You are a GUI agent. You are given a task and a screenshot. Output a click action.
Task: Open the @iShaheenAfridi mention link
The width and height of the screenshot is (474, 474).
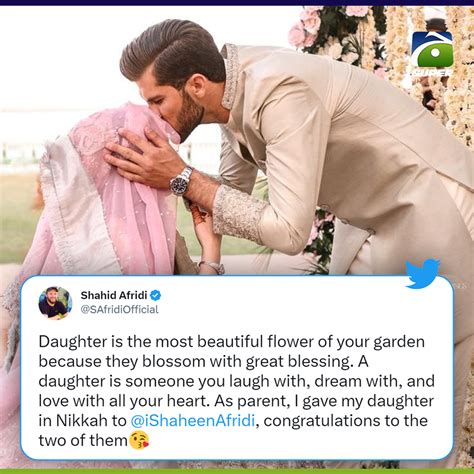(x=193, y=421)
